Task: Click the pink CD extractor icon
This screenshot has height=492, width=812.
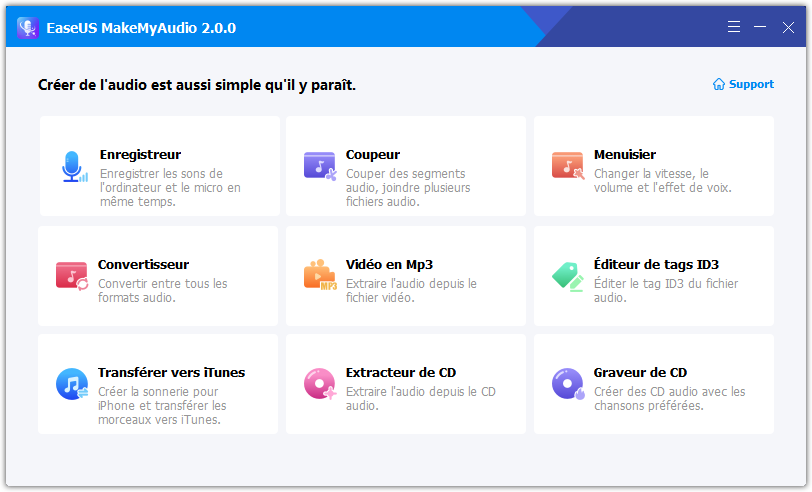Action: pos(320,384)
